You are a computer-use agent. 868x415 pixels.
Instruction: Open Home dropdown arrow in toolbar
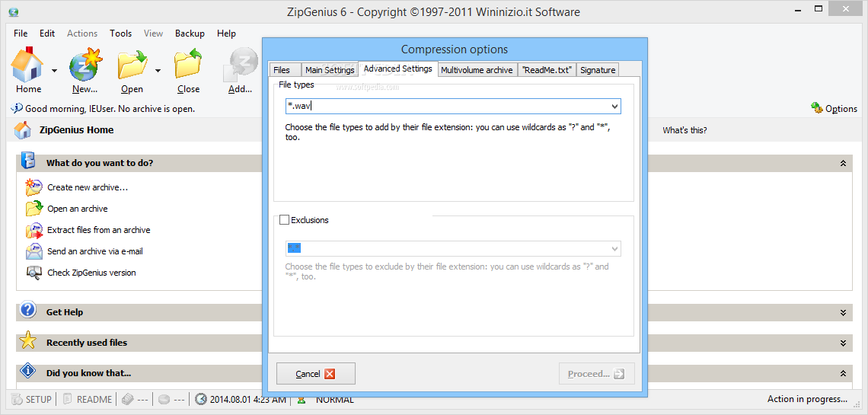click(x=54, y=70)
